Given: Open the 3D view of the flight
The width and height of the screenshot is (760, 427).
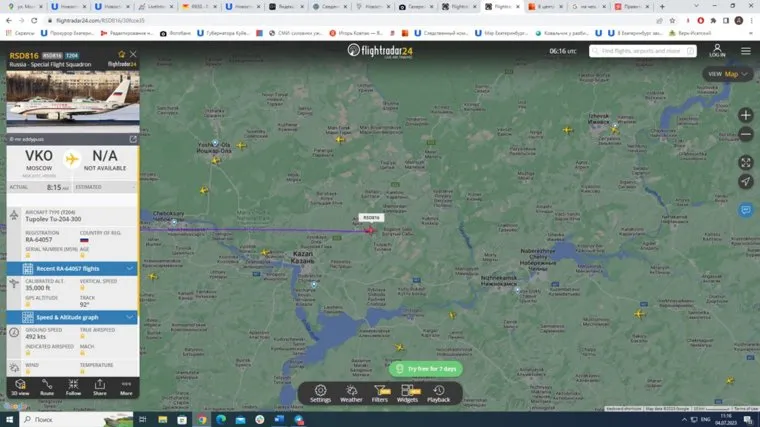Looking at the screenshot, I should (x=20, y=386).
